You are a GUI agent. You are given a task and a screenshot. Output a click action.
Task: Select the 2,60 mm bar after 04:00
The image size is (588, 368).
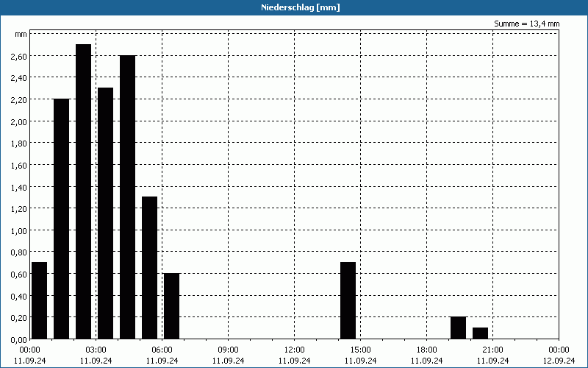pos(127,197)
